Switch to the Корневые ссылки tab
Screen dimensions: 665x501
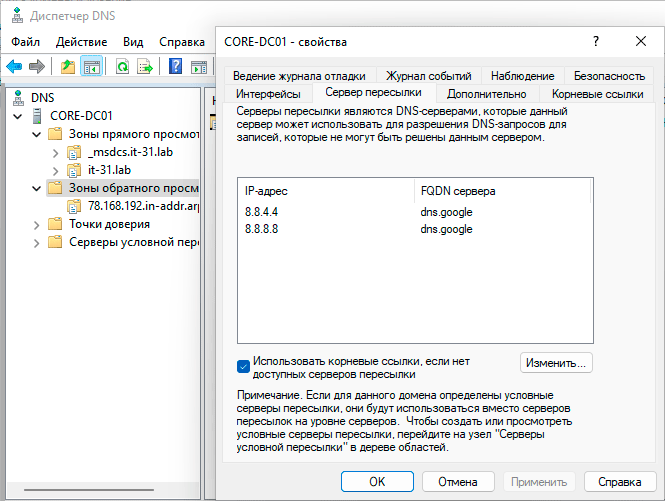tap(596, 94)
